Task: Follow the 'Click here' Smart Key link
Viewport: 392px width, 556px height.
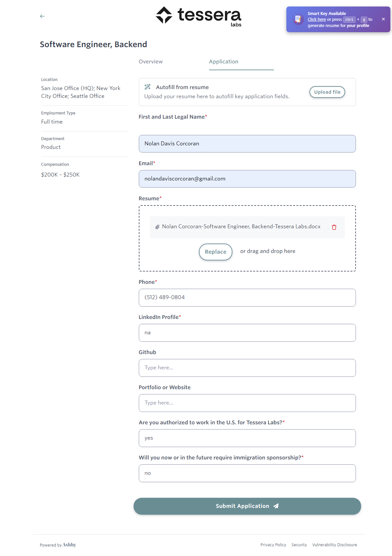Action: [317, 20]
